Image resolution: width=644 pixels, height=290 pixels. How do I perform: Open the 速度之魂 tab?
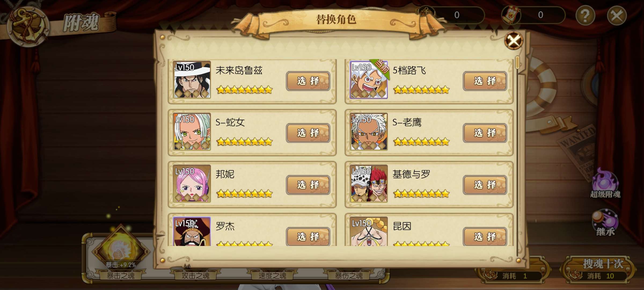tap(272, 275)
